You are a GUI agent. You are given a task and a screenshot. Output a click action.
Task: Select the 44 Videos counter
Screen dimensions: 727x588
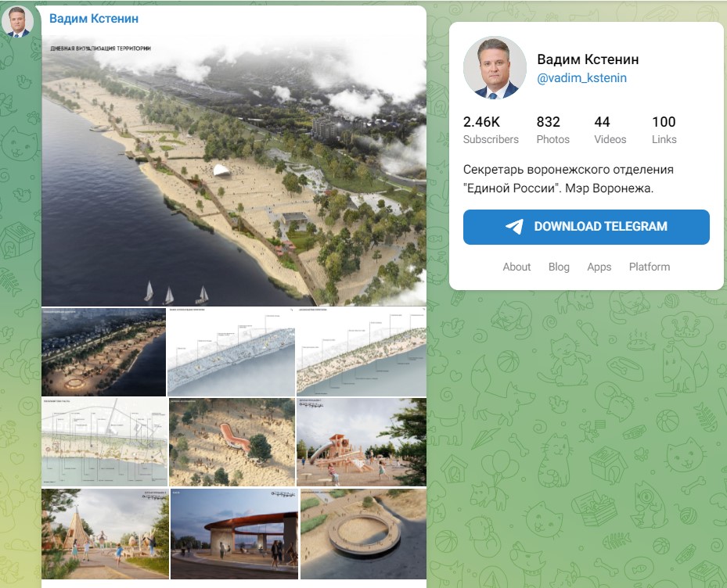tap(610, 130)
